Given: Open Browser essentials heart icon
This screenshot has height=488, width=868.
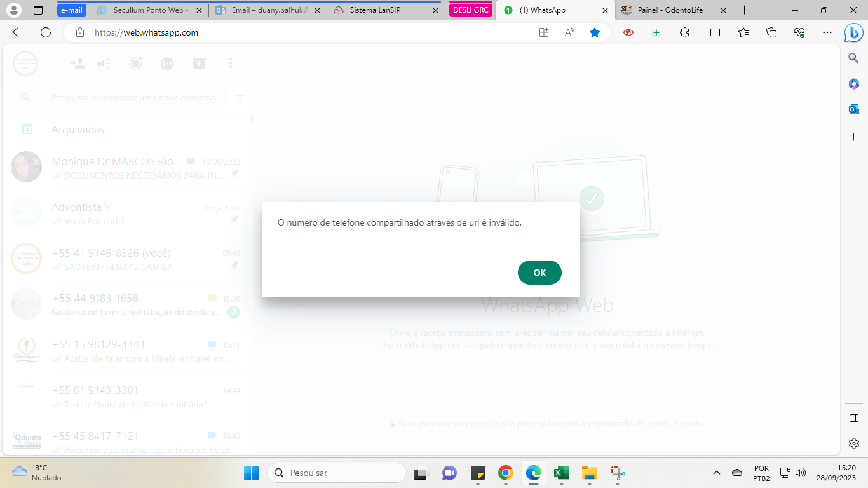Looking at the screenshot, I should 799,32.
